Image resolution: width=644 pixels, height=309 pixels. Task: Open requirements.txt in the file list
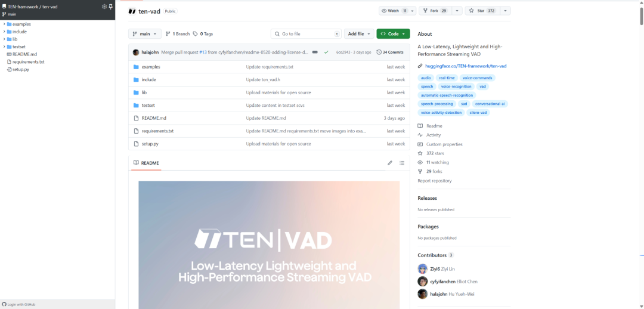[157, 131]
